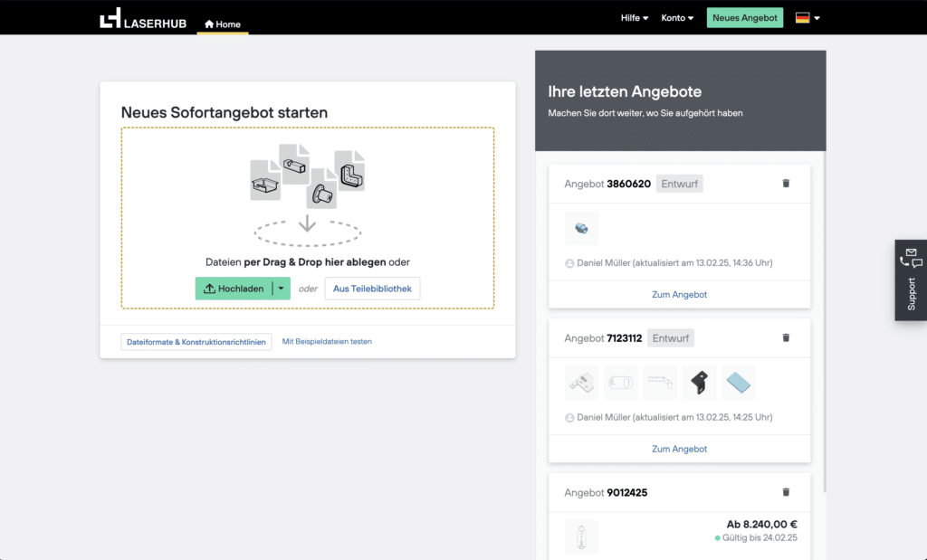
Task: Select the blue sheet part thumbnail
Action: point(739,383)
